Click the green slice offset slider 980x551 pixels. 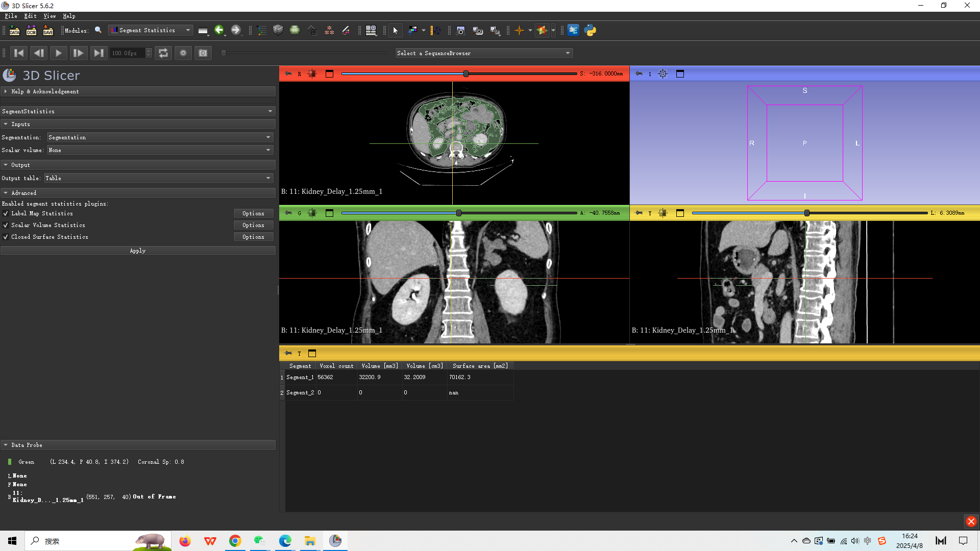coord(458,213)
